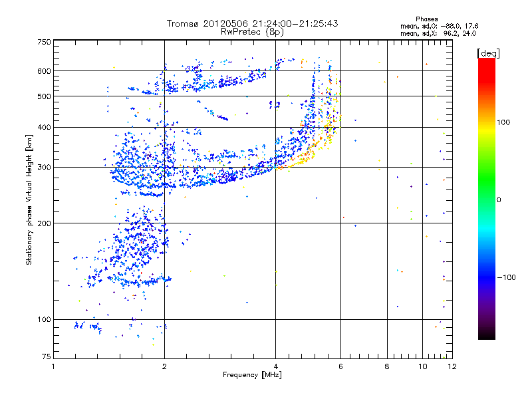
Task: Click the 'mean, sd,O: -88.0, 17.6' line
Action: [440, 26]
